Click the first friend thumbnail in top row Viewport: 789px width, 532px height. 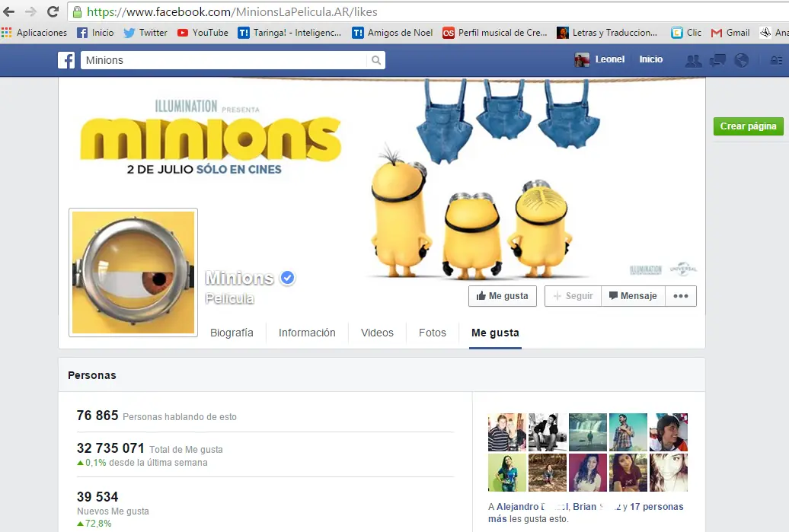507,432
